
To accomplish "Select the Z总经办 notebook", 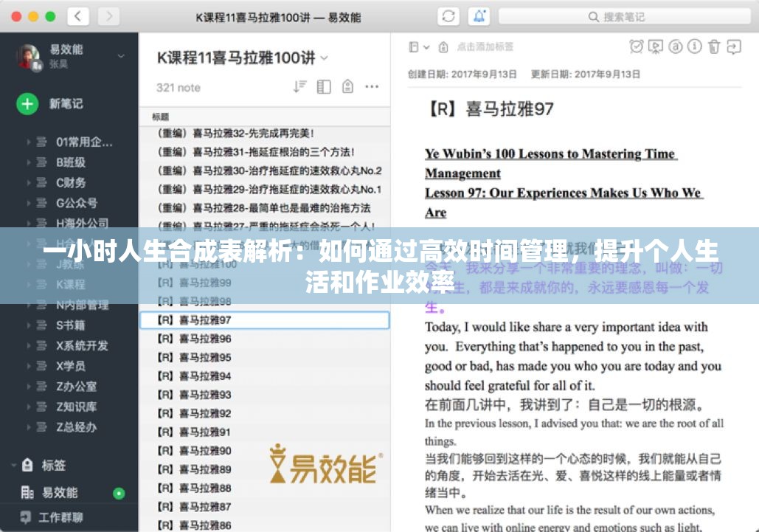I will point(76,427).
